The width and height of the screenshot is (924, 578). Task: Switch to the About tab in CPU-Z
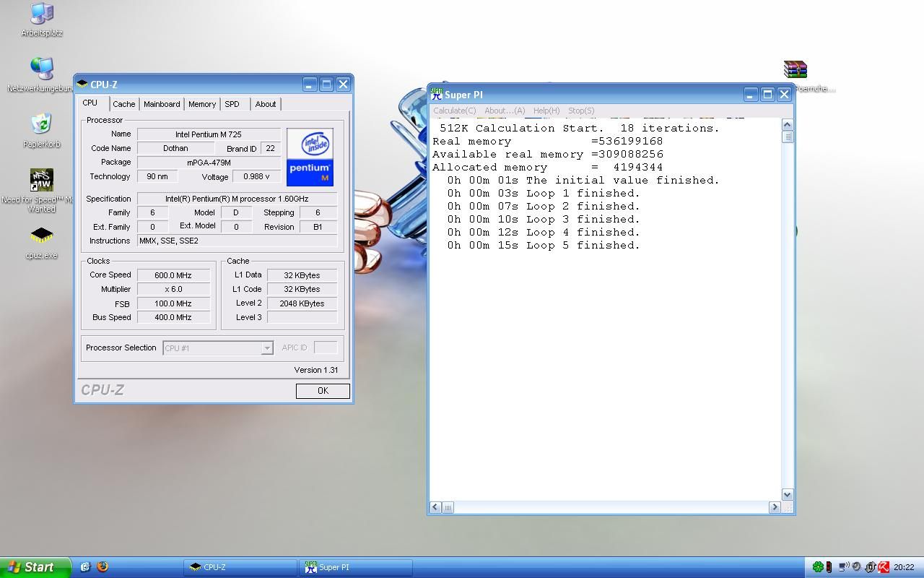(x=266, y=104)
